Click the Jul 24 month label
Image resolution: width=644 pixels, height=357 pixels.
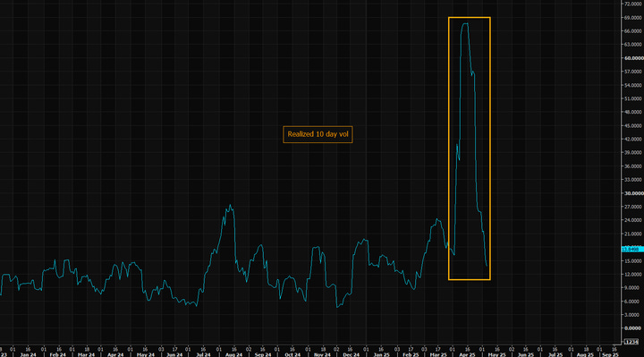coord(203,354)
